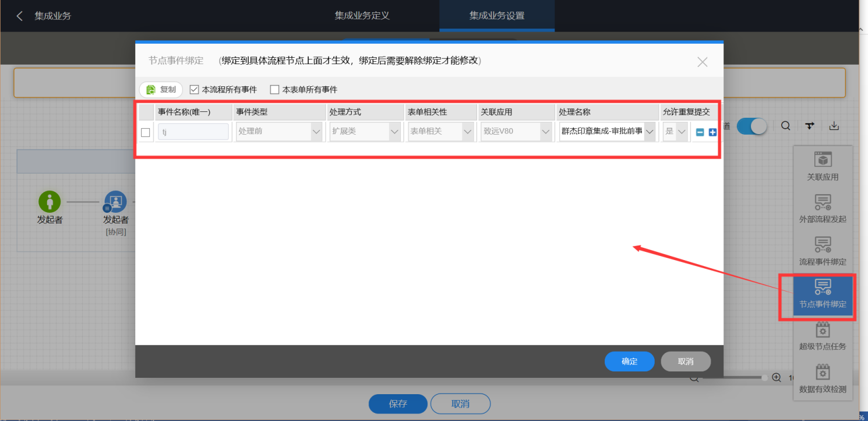Click the 事件名称 input field

point(193,132)
